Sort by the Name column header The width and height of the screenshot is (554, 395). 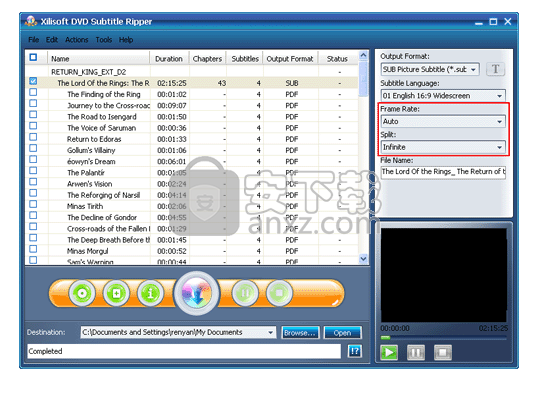[x=99, y=59]
